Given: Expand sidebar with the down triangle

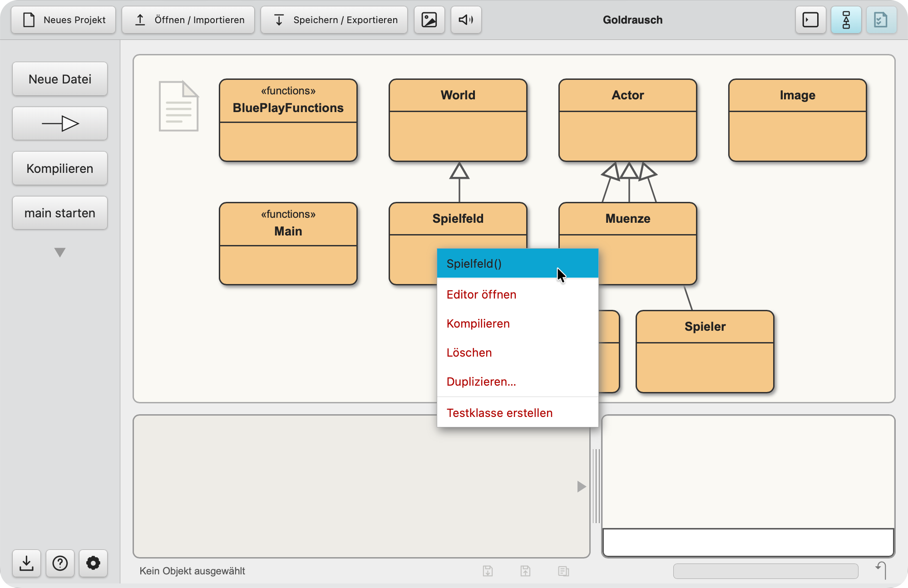Looking at the screenshot, I should 60,252.
